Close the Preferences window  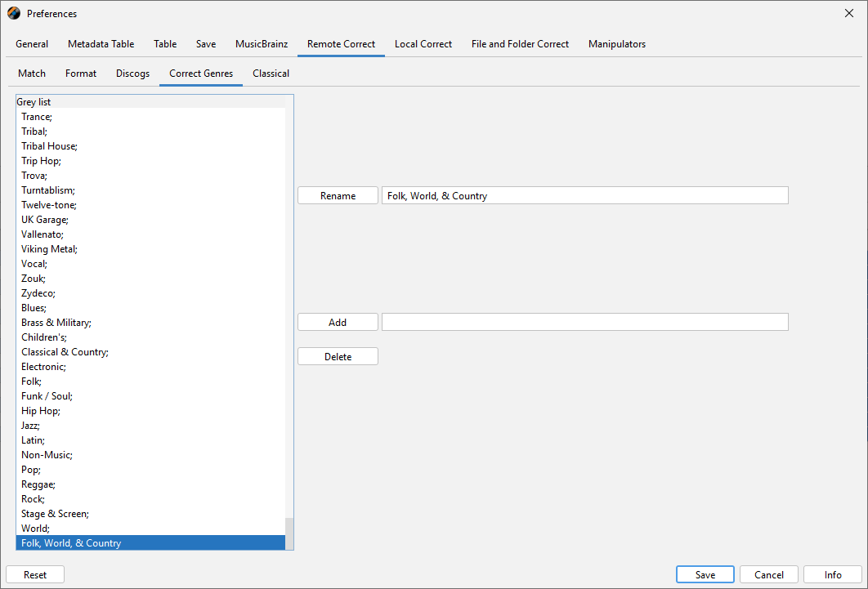pos(848,13)
